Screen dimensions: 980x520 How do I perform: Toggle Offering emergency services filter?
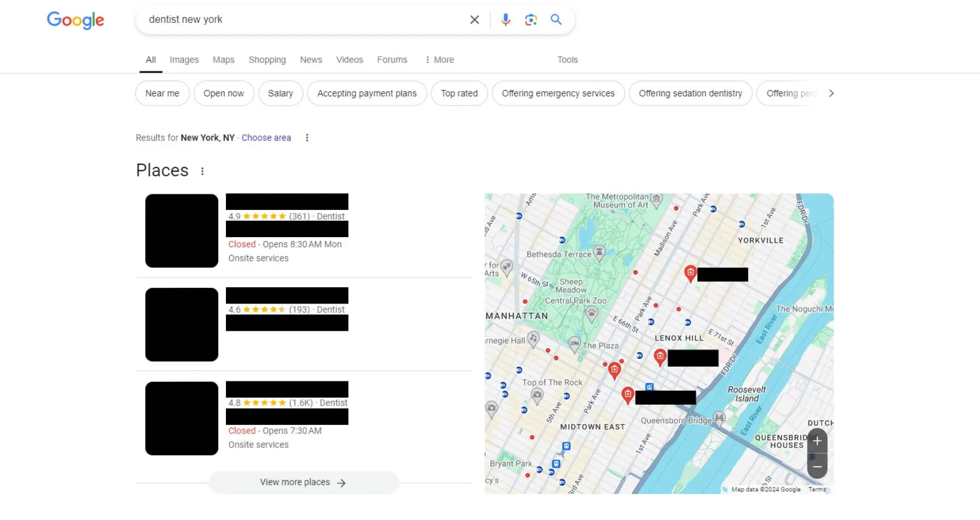pyautogui.click(x=558, y=94)
